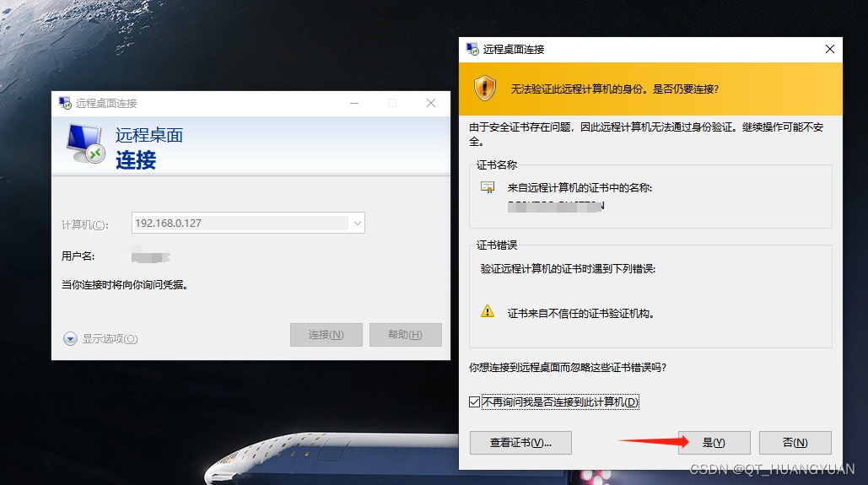Click the 否(N) button to refuse connection
This screenshot has height=485, width=868.
point(795,442)
